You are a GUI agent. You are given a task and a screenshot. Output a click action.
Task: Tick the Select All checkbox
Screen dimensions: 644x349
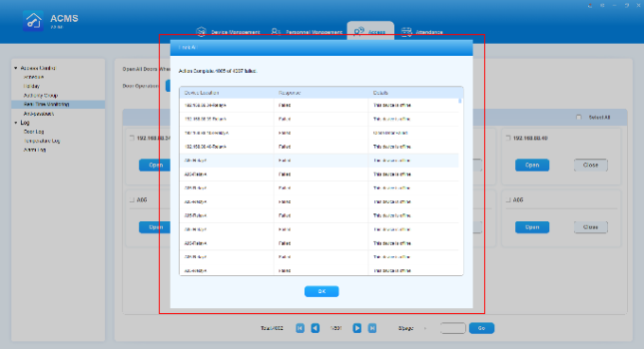pyautogui.click(x=579, y=118)
